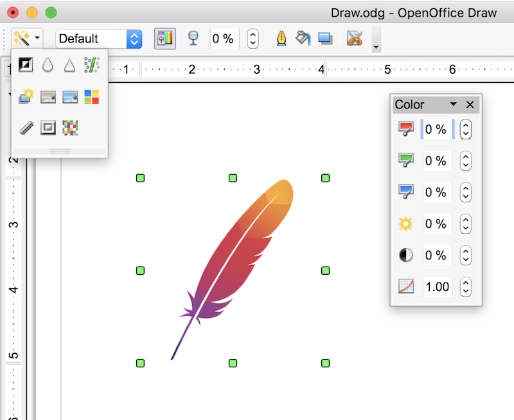Apply the Smooth filter
The height and width of the screenshot is (420, 514).
tap(48, 64)
